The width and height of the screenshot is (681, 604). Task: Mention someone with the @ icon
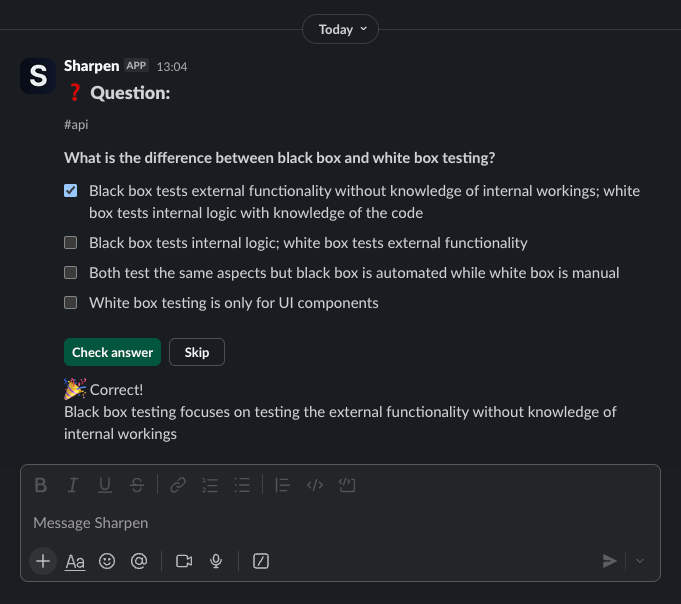139,561
